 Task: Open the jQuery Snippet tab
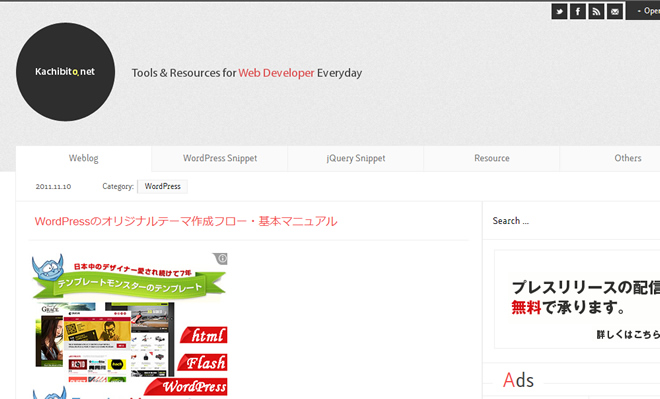coord(356,158)
